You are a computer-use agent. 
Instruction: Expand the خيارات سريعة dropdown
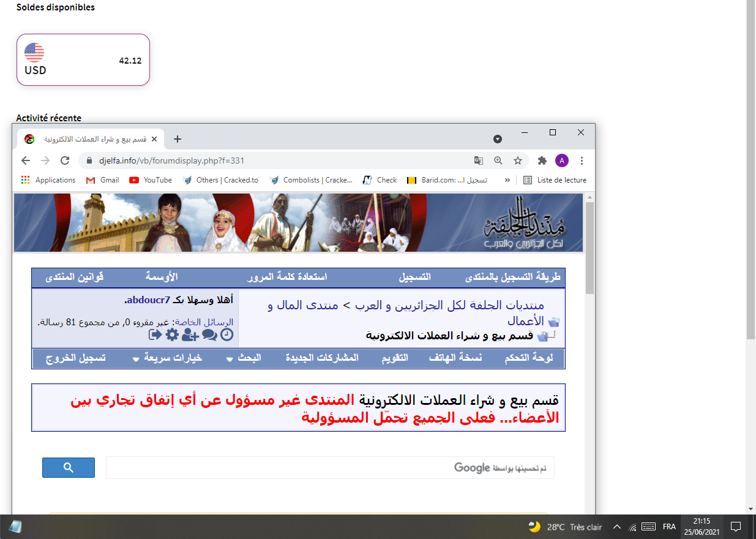(168, 358)
